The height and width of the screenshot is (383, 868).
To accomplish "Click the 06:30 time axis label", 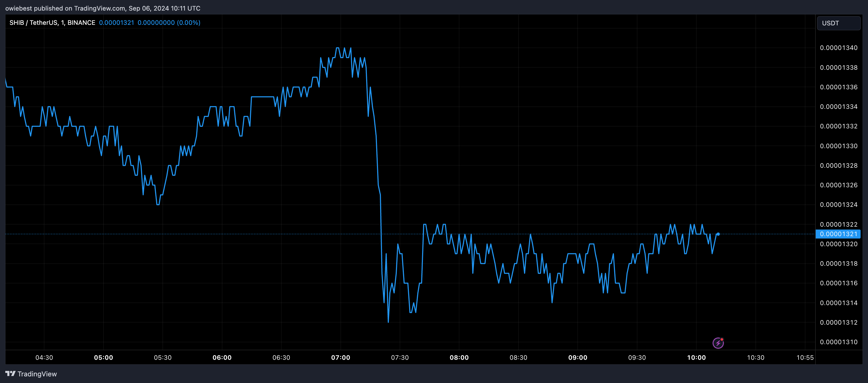I will 281,357.
